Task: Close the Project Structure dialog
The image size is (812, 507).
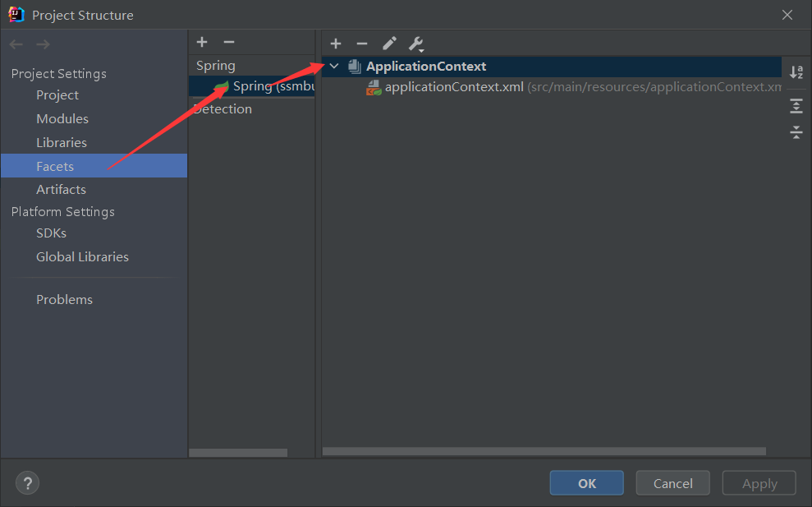Action: (x=787, y=15)
